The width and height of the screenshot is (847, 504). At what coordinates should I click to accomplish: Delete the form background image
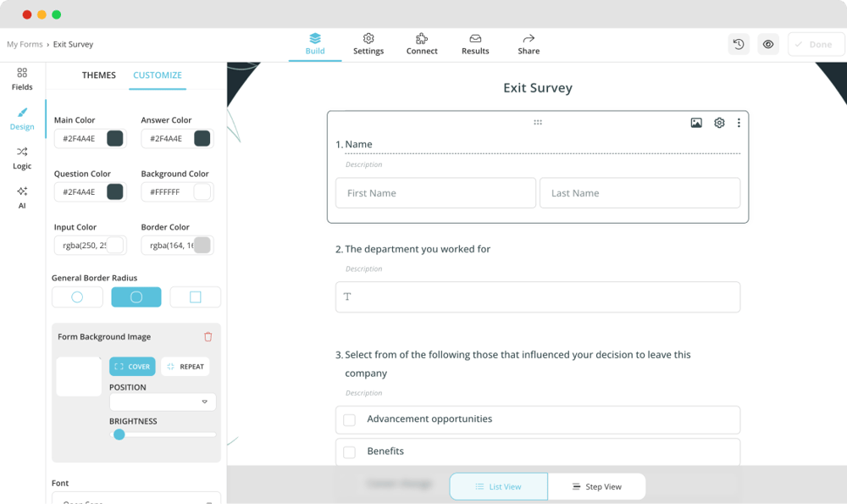point(208,336)
